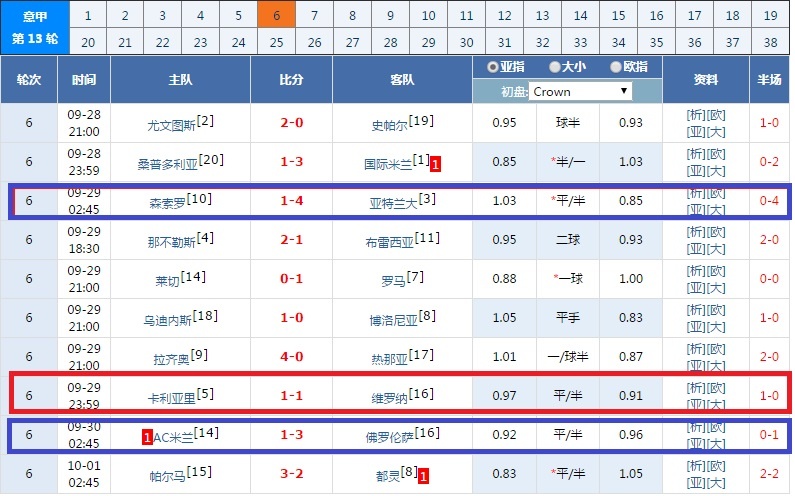Screen dimensions: 795x496
Task: Open [欧] odds for 尤文图斯 match
Action: [716, 115]
